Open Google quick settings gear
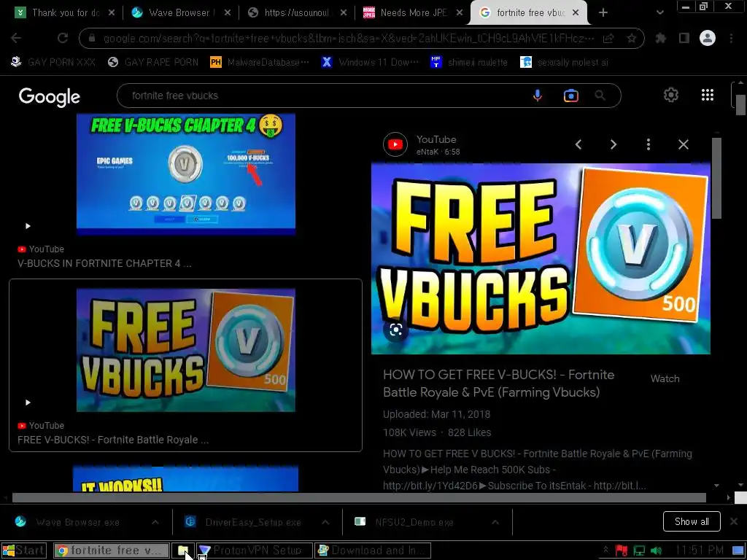The image size is (747, 560). coord(671,95)
